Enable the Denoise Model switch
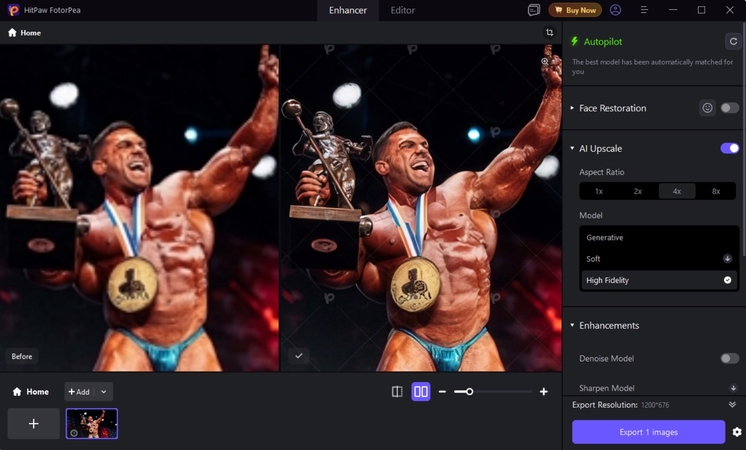Viewport: 746px width, 450px height. 729,358
